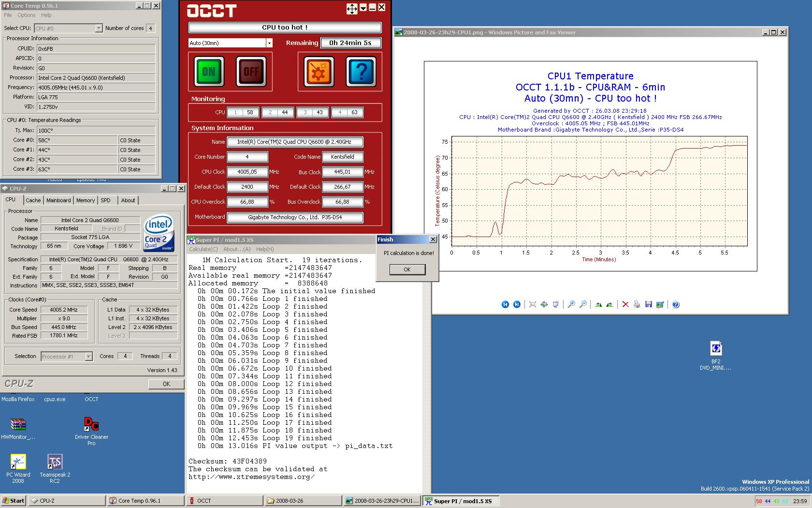Viewport: 812px width, 508px height.
Task: Click CPU-Z Rated FSB value 1780.1 MHz
Action: point(64,335)
